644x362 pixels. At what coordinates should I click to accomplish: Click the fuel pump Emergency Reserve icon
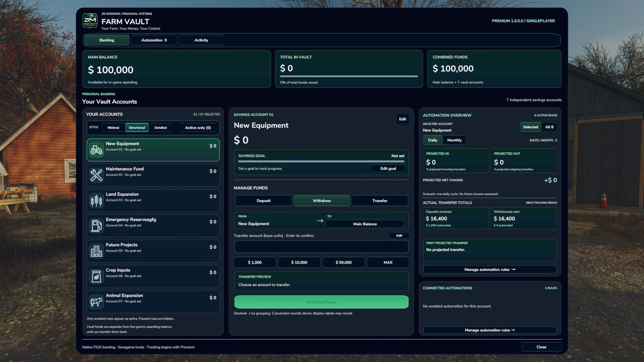coord(96,226)
